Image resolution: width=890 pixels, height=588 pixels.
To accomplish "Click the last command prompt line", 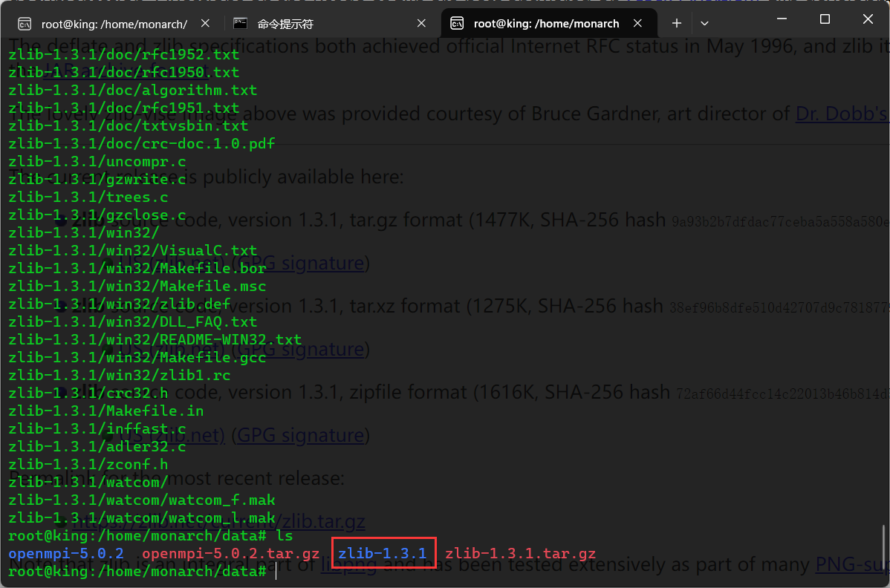I will pyautogui.click(x=137, y=572).
